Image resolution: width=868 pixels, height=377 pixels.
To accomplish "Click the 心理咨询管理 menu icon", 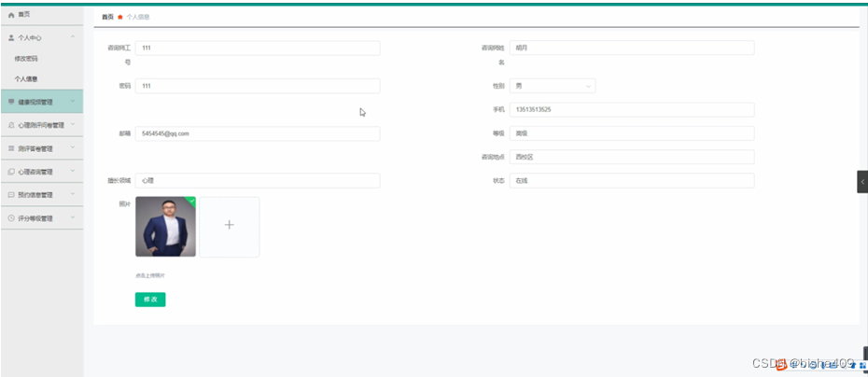I will (11, 172).
